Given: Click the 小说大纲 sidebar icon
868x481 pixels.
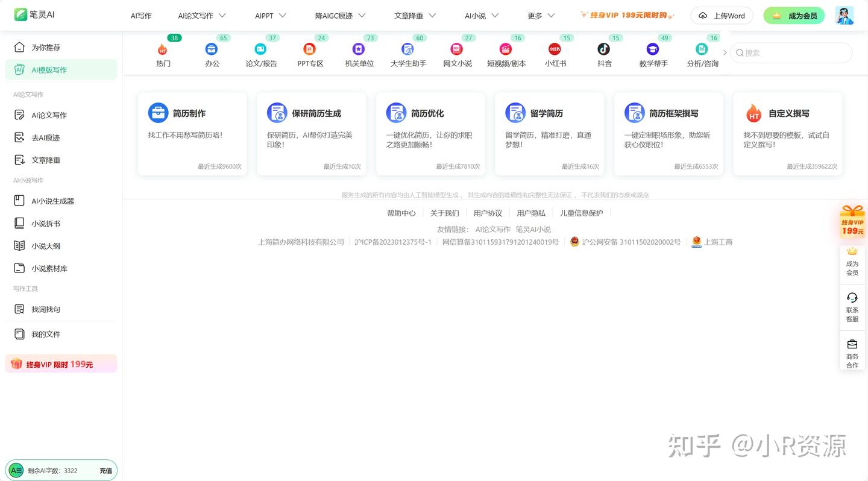Looking at the screenshot, I should coord(19,246).
